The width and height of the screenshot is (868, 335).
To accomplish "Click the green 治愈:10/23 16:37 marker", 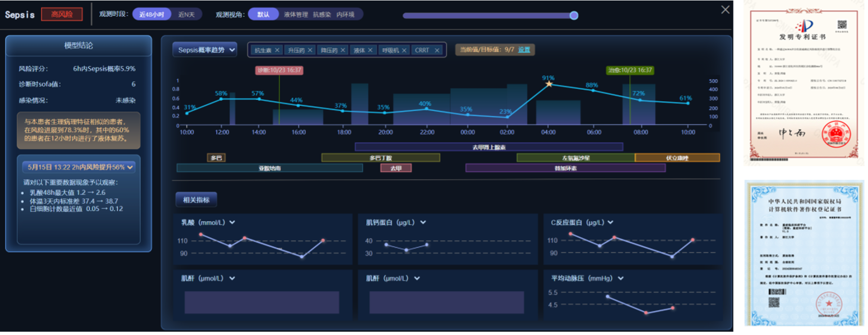I will click(x=630, y=70).
